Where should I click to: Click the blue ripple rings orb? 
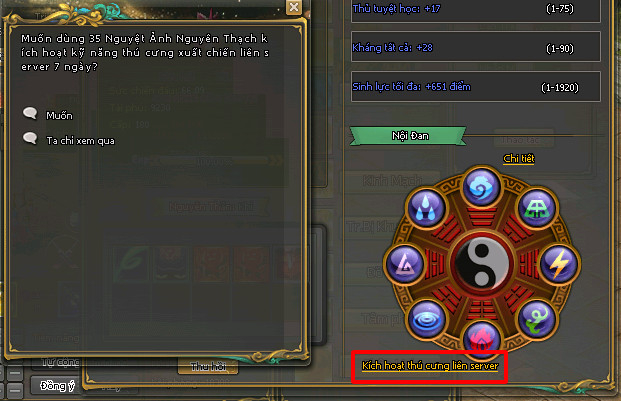coord(426,319)
